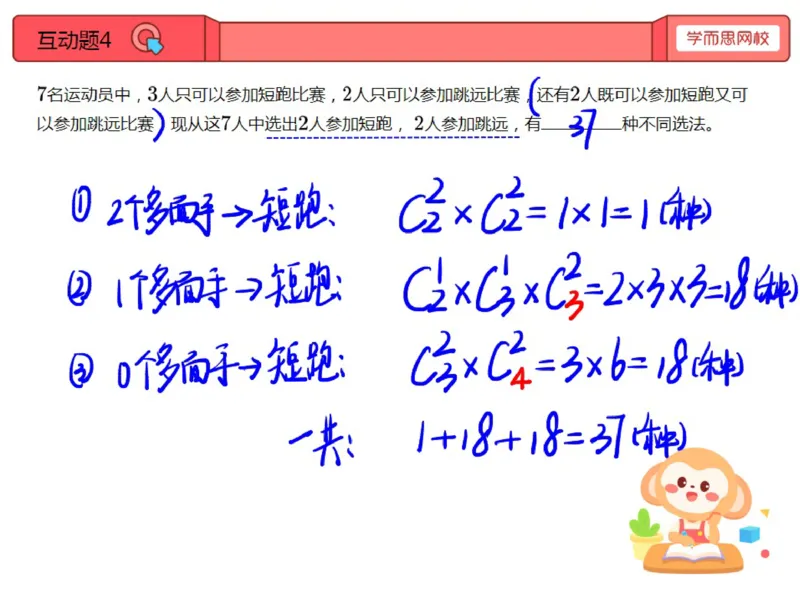Click the monkey mascot illustration
The width and height of the screenshot is (800, 600).
[x=698, y=511]
